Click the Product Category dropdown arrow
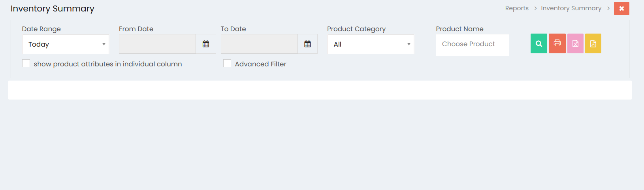 [x=409, y=44]
